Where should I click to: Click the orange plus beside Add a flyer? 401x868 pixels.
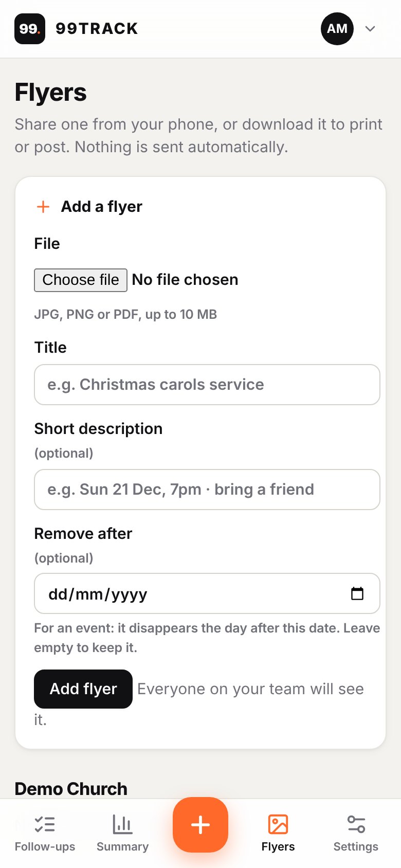(x=43, y=207)
